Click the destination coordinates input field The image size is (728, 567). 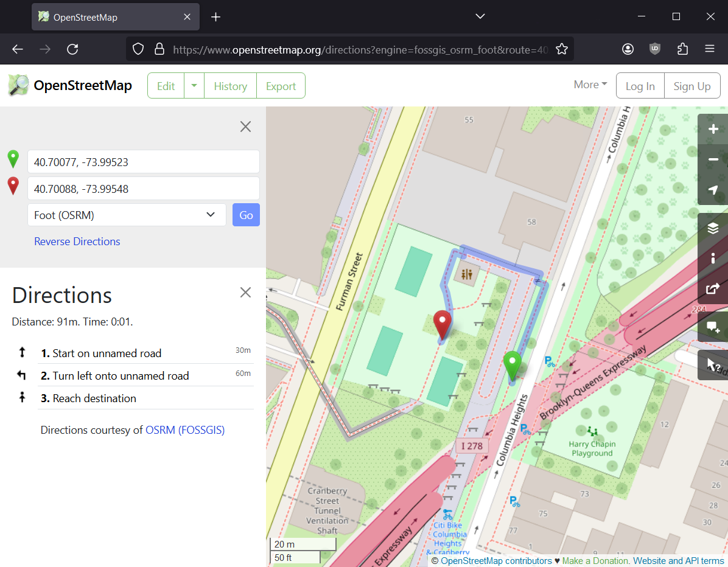point(144,189)
